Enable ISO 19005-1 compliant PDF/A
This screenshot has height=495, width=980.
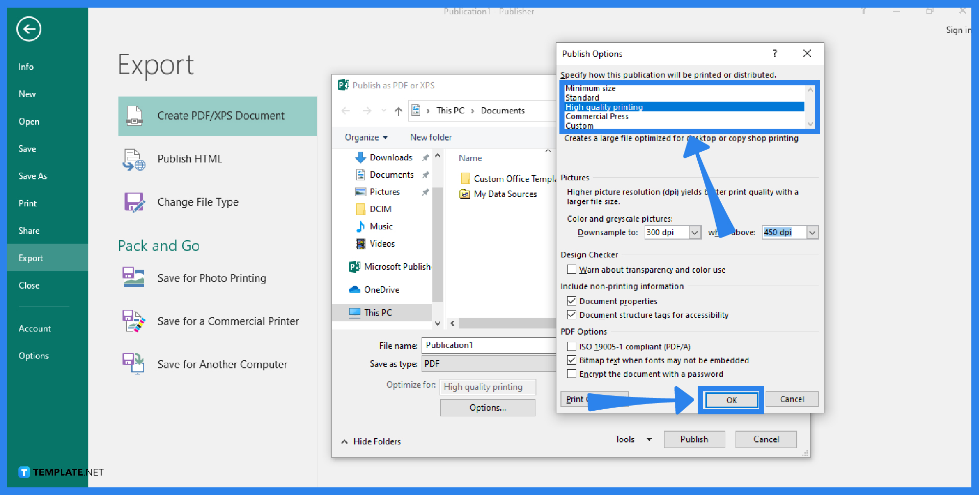(x=572, y=346)
